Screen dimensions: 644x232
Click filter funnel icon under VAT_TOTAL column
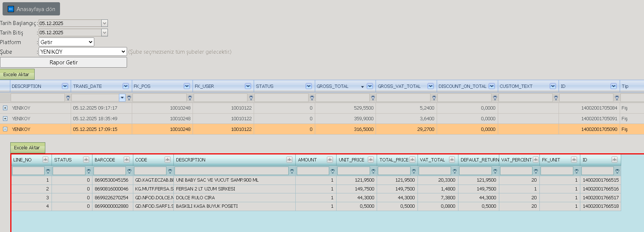(x=455, y=171)
